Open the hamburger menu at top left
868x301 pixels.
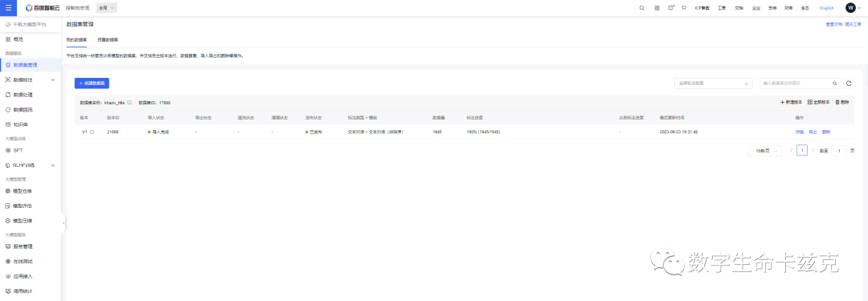coord(8,8)
